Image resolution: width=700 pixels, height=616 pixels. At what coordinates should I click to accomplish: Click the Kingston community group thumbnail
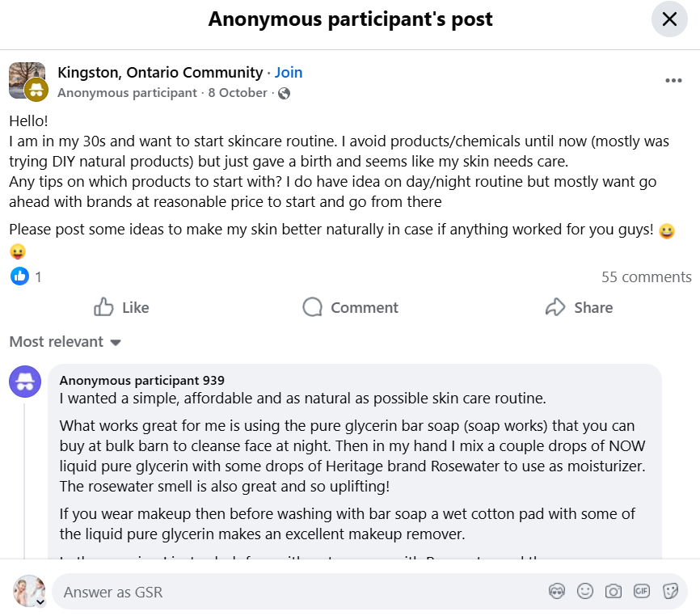coord(26,80)
